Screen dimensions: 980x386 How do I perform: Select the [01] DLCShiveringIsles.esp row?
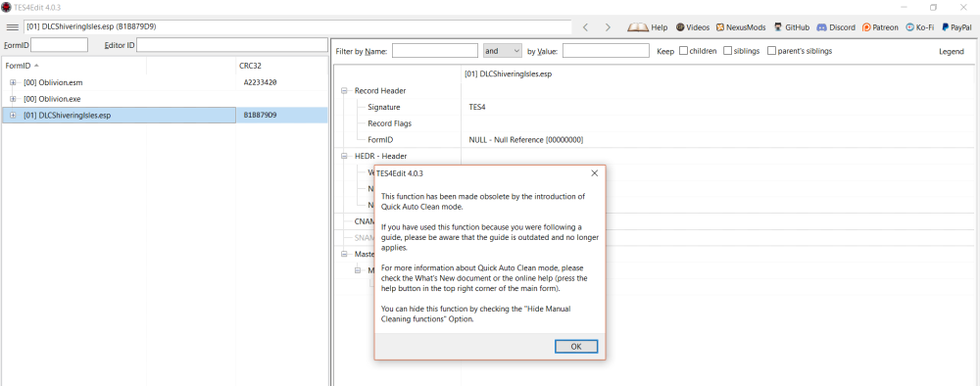pyautogui.click(x=165, y=115)
